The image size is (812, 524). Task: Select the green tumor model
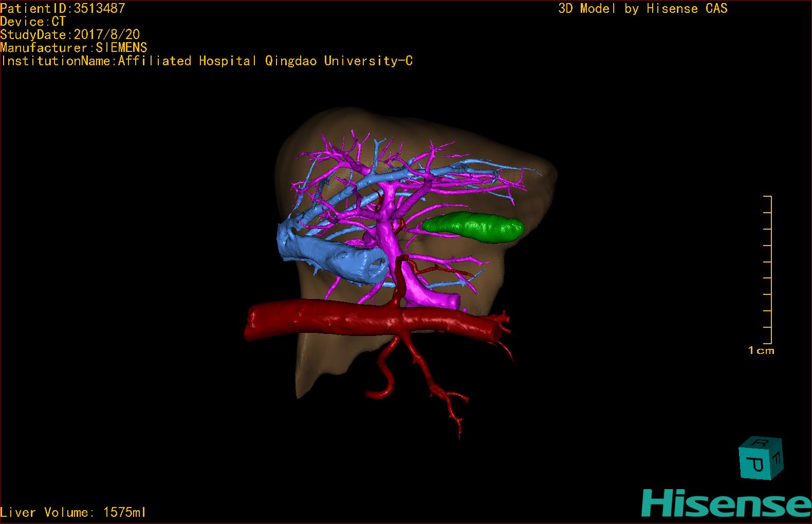pos(473,227)
